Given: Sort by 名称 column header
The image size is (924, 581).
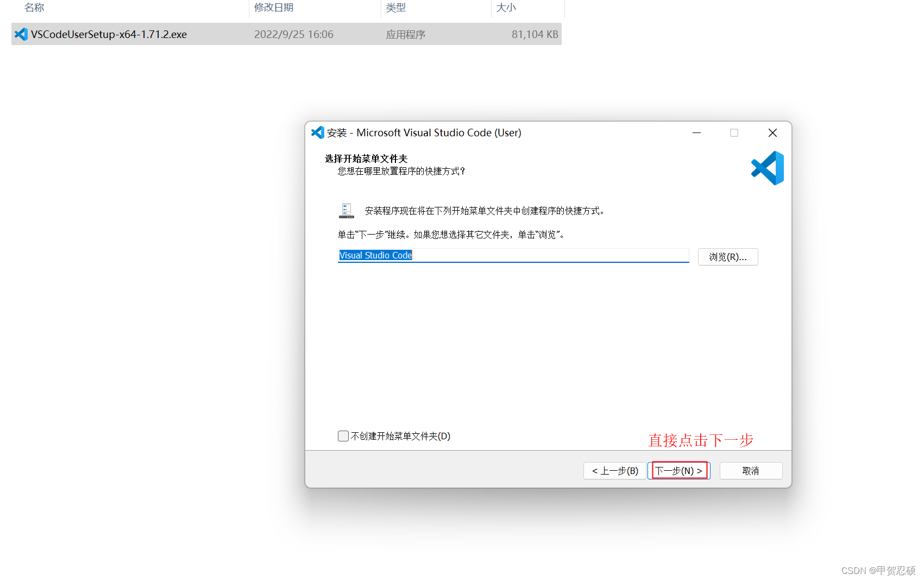Looking at the screenshot, I should point(34,8).
